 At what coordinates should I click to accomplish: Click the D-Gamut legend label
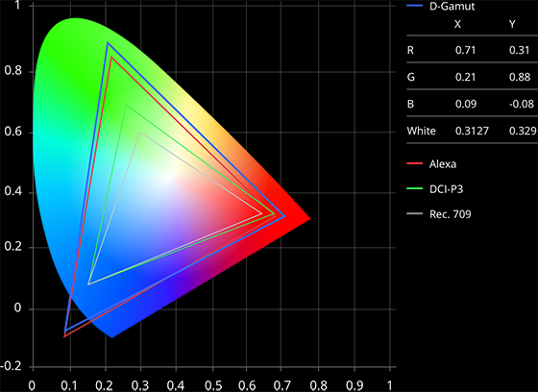(x=452, y=6)
